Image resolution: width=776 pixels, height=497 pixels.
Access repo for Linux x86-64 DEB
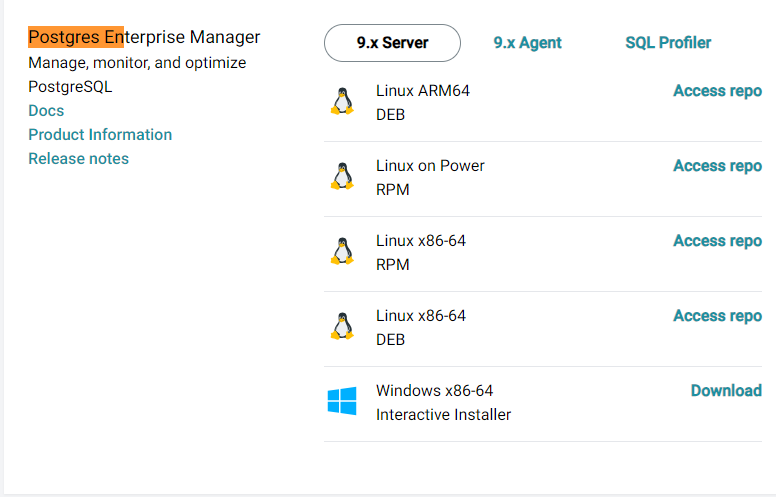point(717,316)
